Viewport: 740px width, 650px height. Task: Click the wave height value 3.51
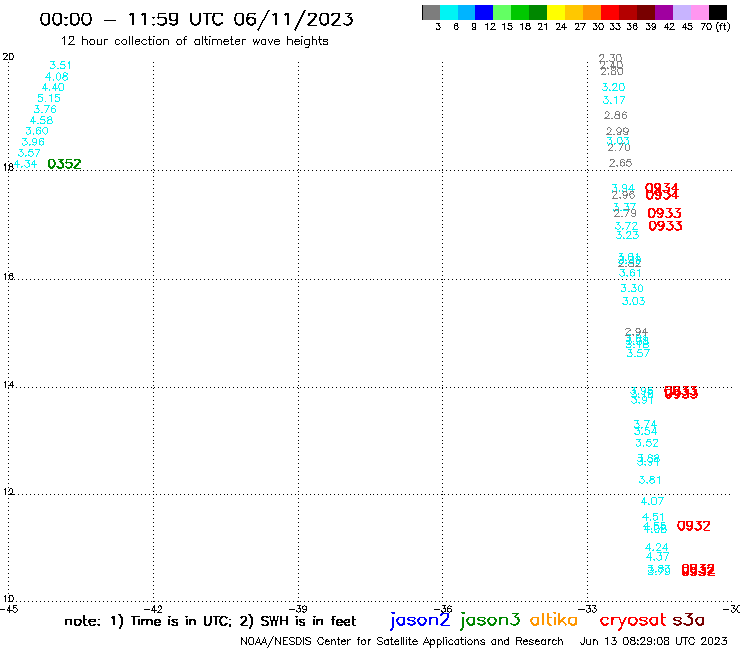(60, 65)
